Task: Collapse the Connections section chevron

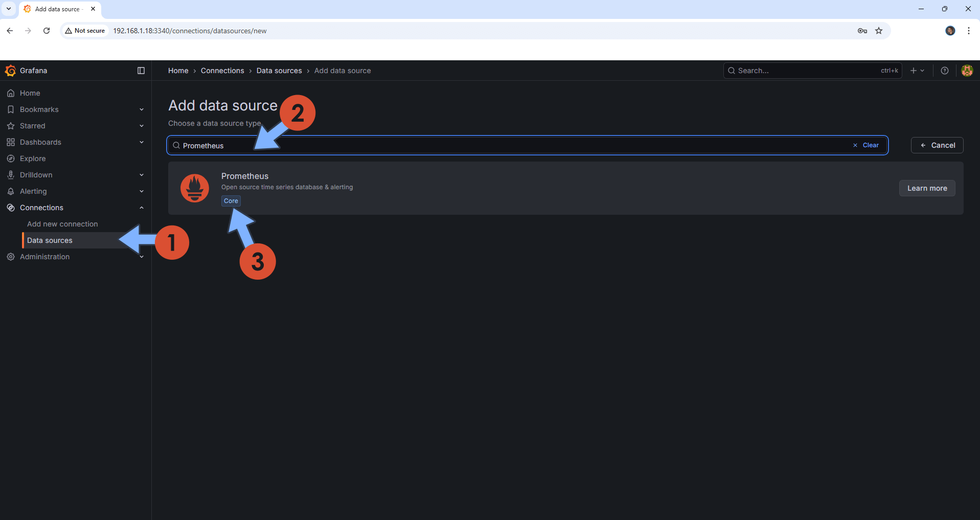Action: (142, 208)
